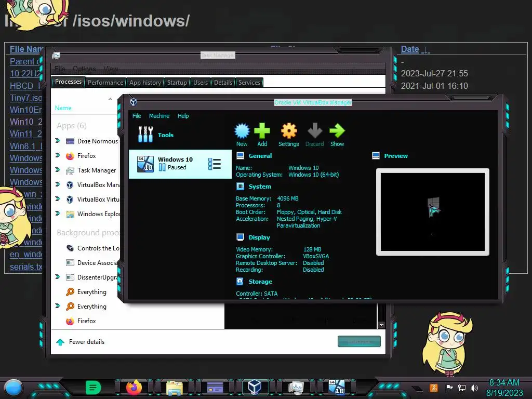Click the End task button in Task Manager

pyautogui.click(x=359, y=341)
